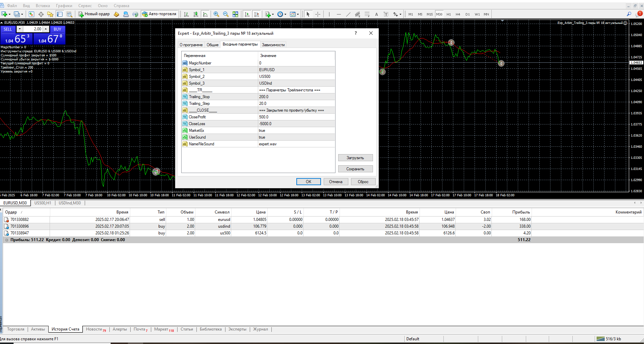The width and height of the screenshot is (644, 344).
Task: Zoom out on the chart
Action: click(x=226, y=14)
